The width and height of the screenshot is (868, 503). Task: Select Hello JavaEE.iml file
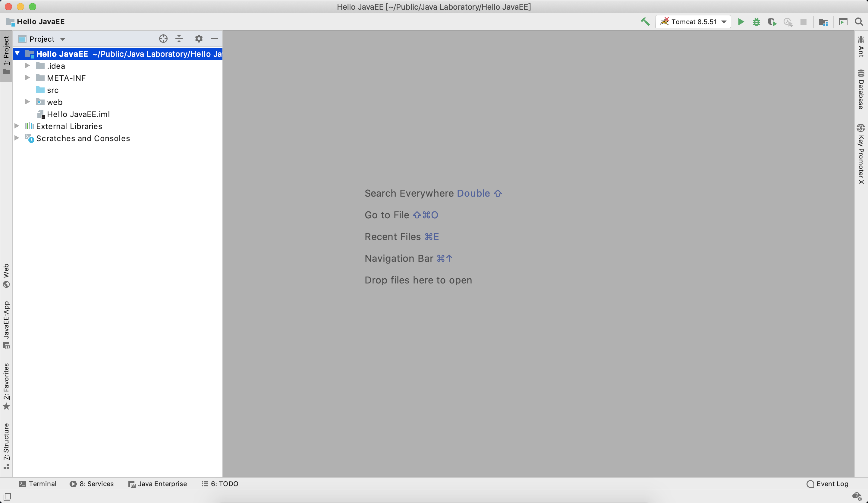[x=78, y=114]
